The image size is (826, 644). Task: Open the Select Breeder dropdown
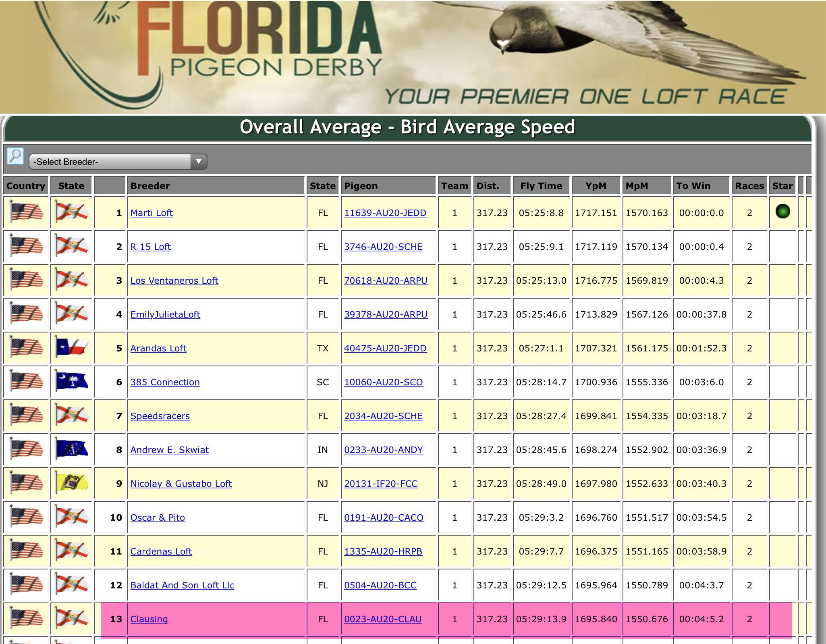[118, 162]
